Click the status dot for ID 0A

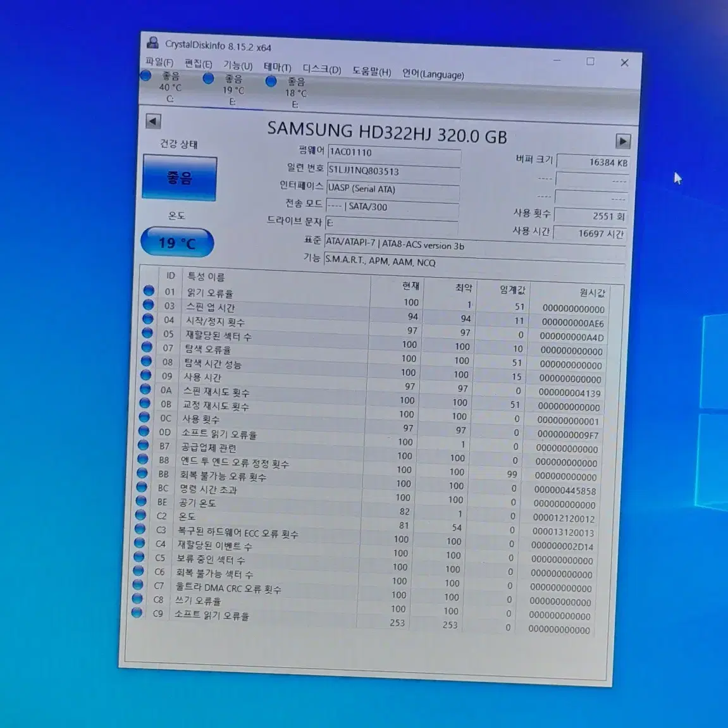tap(145, 388)
